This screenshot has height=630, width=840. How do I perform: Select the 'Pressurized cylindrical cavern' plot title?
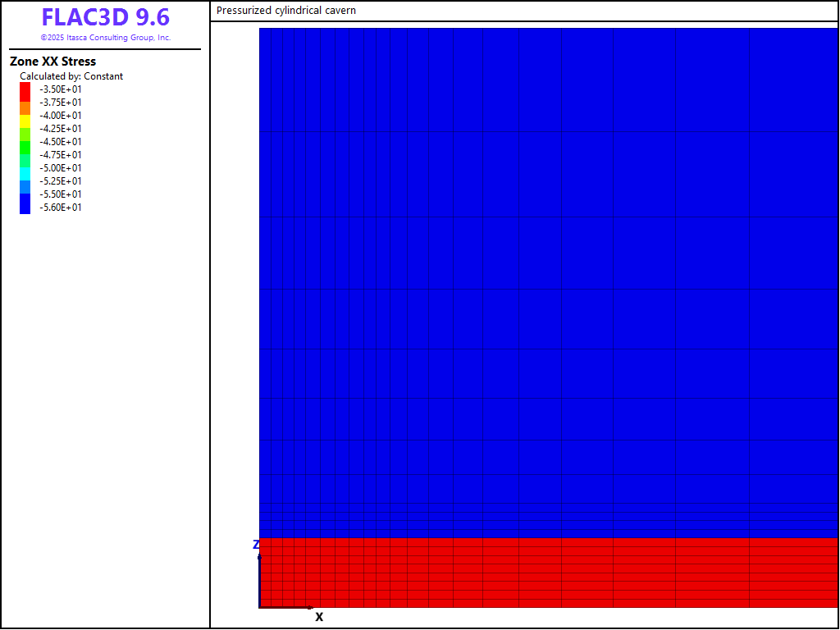[286, 11]
